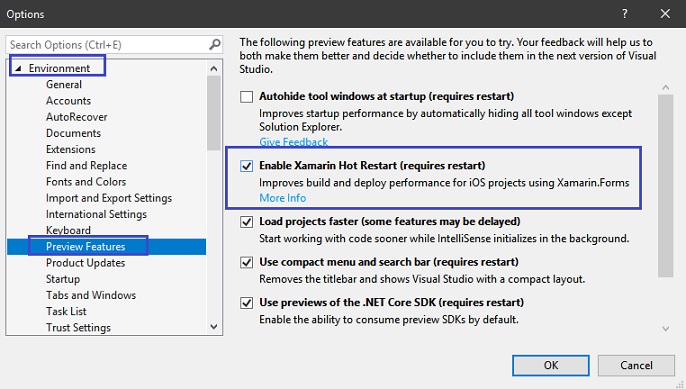Click the tree scroll-down arrow

pos(214,326)
